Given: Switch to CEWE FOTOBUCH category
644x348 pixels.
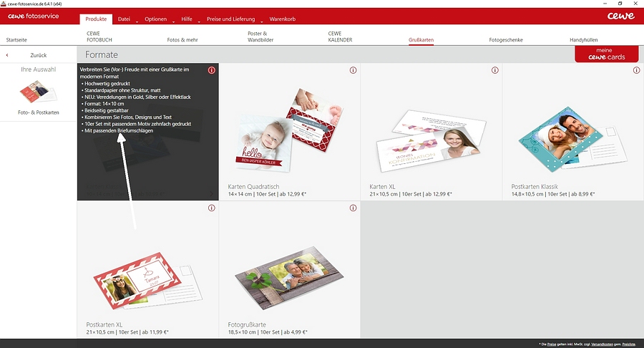Looking at the screenshot, I should [x=99, y=37].
